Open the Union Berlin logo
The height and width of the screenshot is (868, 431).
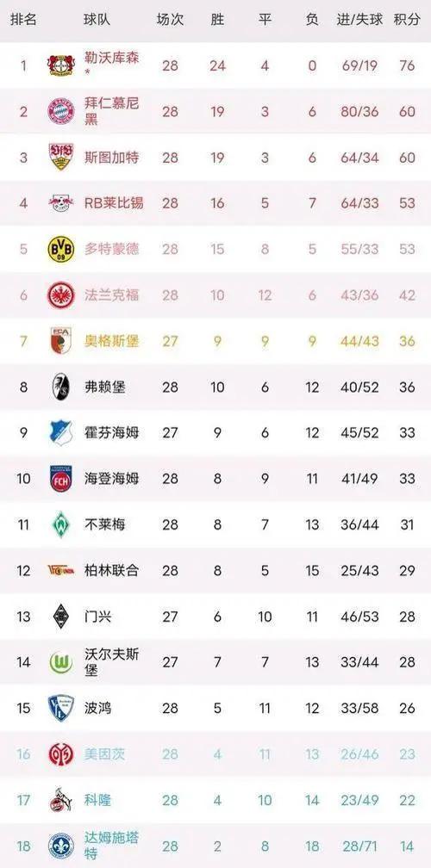pyautogui.click(x=61, y=570)
